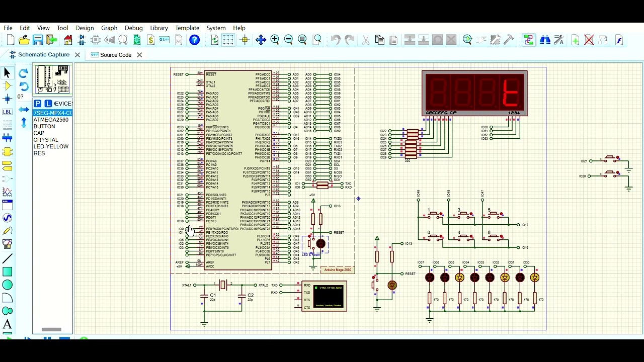Select the 2D box drawing tool

click(x=7, y=272)
